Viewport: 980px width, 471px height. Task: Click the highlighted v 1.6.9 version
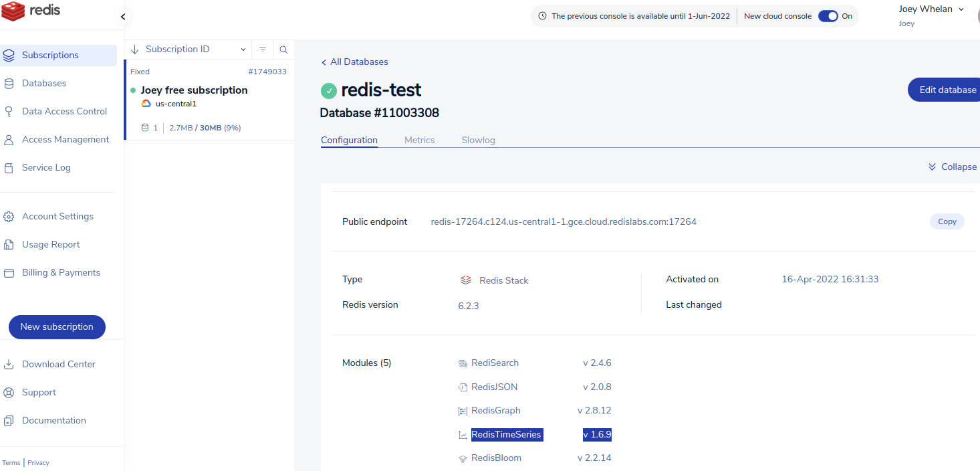pyautogui.click(x=597, y=435)
